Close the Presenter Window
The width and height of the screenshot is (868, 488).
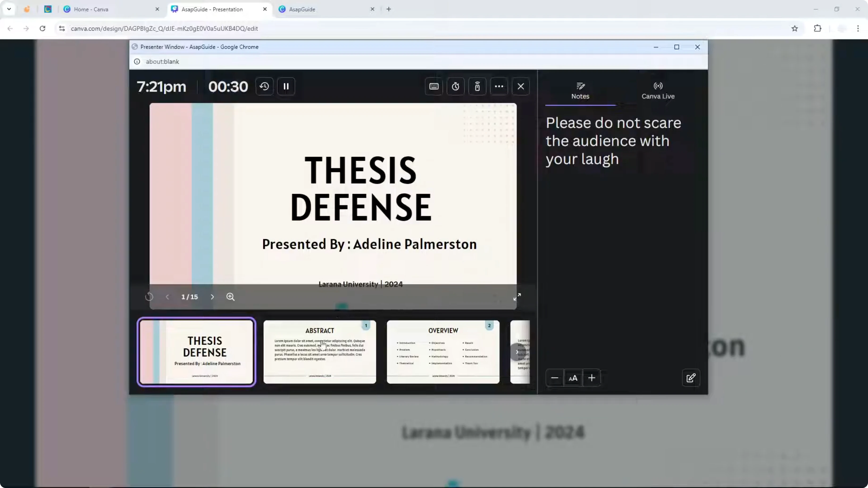point(697,47)
